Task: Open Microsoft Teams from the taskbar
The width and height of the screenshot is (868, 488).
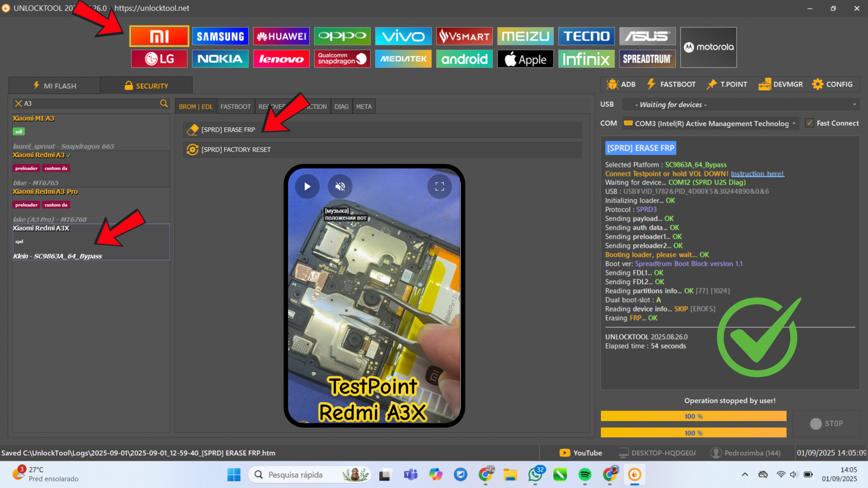Action: [410, 475]
